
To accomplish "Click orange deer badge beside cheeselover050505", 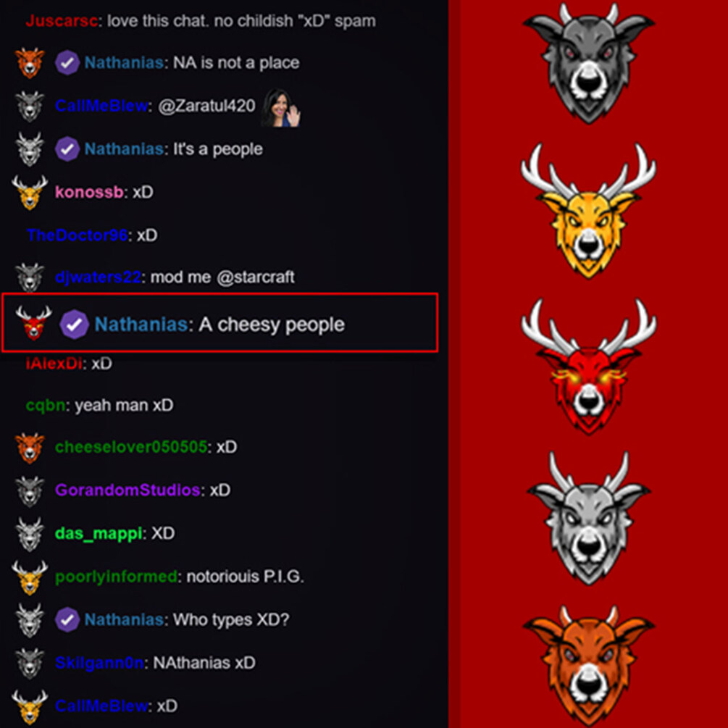I will tap(29, 448).
